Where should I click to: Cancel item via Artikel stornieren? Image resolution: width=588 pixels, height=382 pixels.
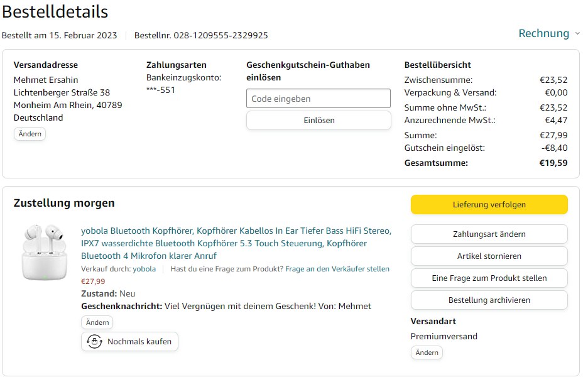coord(489,256)
